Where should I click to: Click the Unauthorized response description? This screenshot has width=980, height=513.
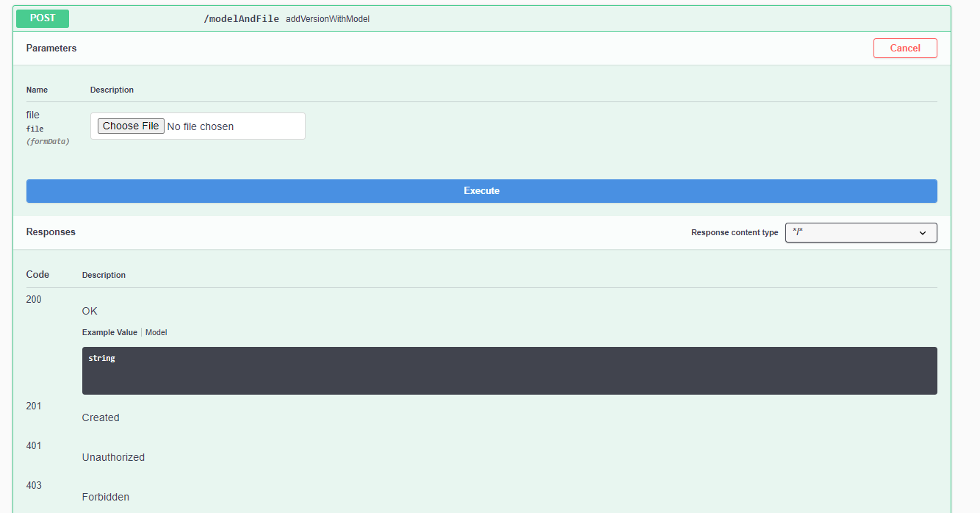113,457
